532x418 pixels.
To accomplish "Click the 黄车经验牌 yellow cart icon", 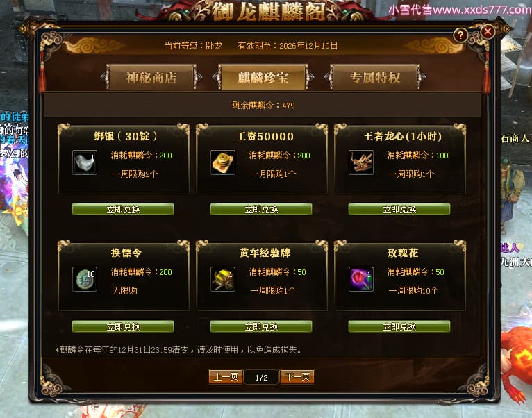I will [x=223, y=279].
